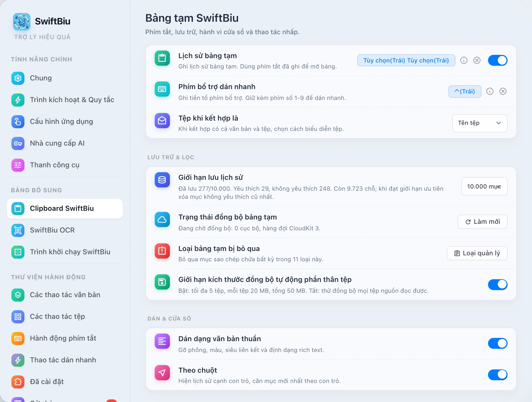
Task: Open Các thao tác văn bản in sidebar
Action: [x=65, y=295]
